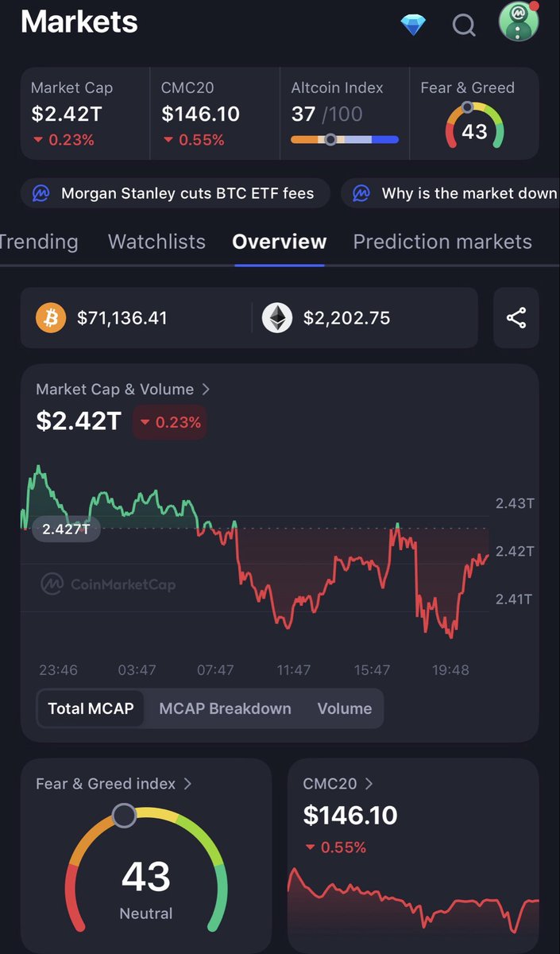Tap the Bitcoin price icon
Screen dimensions: 560x954
tap(51, 318)
